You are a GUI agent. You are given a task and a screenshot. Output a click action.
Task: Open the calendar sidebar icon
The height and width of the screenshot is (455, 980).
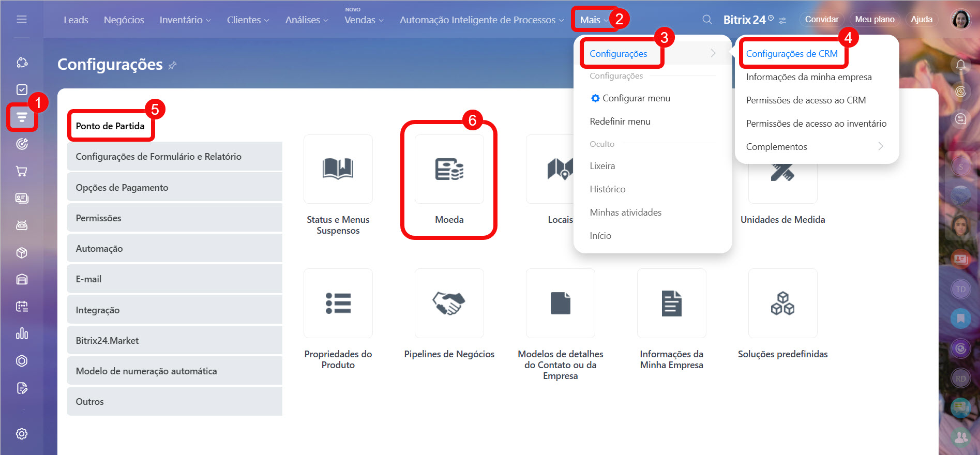tap(22, 307)
